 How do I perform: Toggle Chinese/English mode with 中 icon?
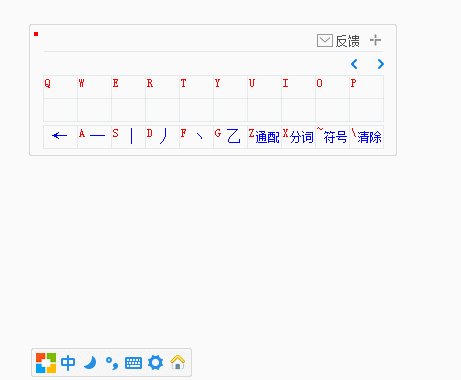68,363
